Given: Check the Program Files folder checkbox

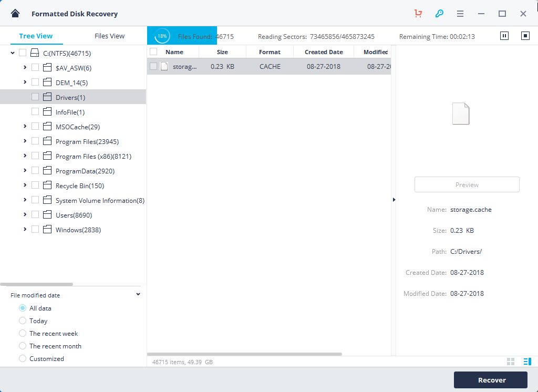Looking at the screenshot, I should [35, 141].
